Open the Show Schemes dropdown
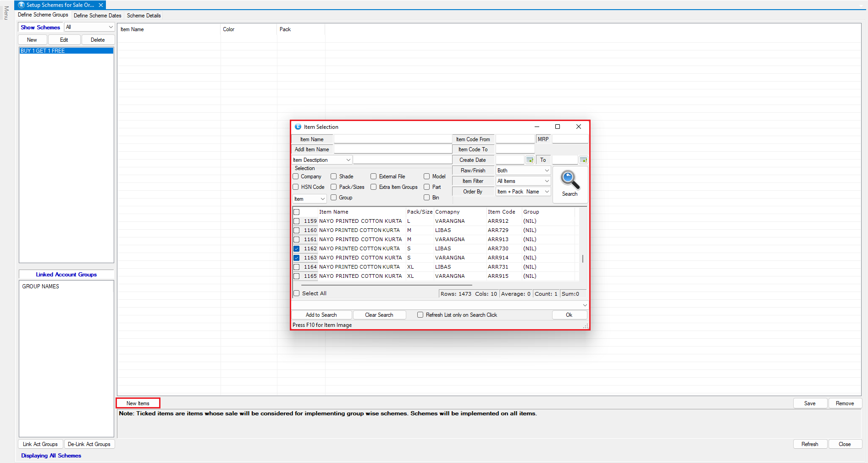 coord(89,27)
